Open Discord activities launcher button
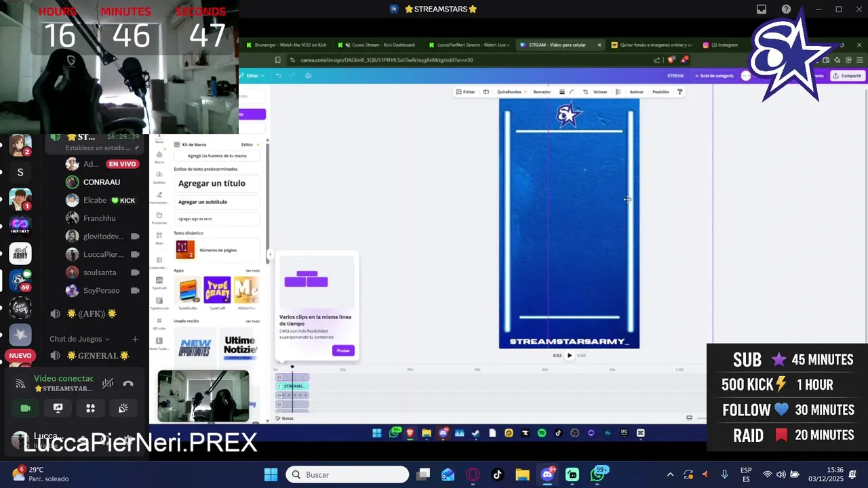This screenshot has width=868, height=488. coord(90,408)
